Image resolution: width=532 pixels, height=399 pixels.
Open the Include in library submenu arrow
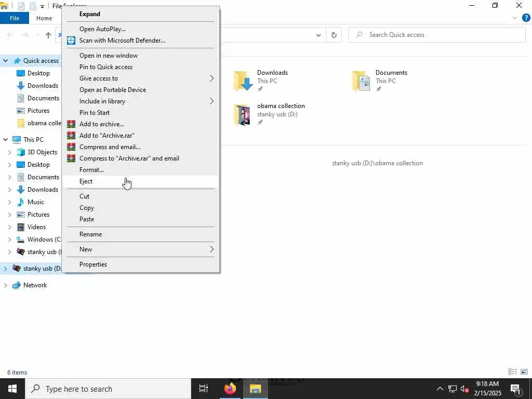click(x=212, y=101)
